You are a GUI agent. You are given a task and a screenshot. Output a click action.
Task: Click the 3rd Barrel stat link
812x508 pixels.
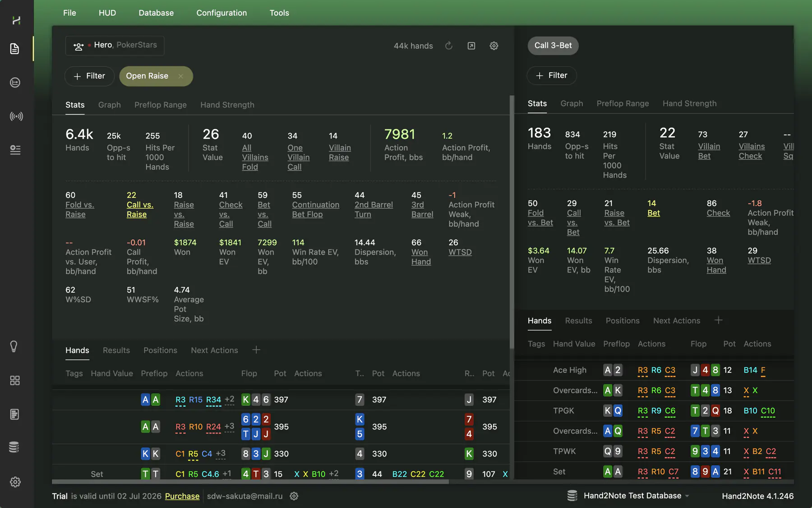click(422, 210)
